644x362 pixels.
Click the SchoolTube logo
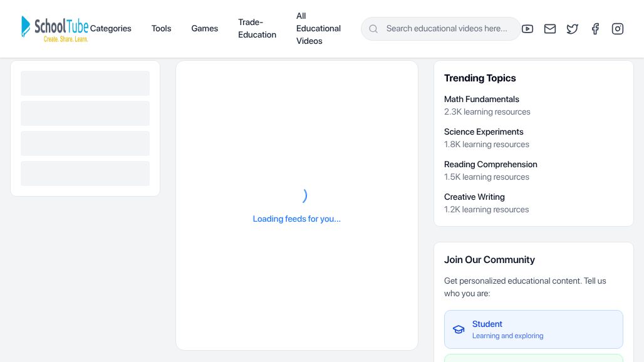coord(55,29)
